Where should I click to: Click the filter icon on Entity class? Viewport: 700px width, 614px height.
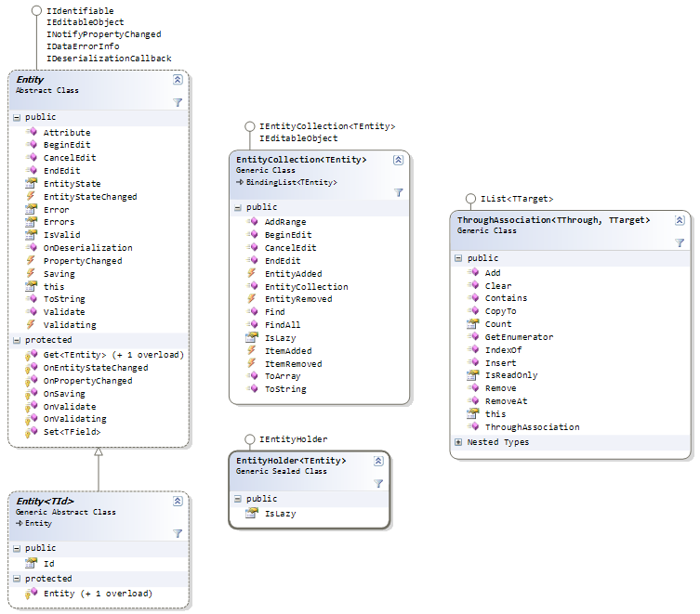click(178, 102)
